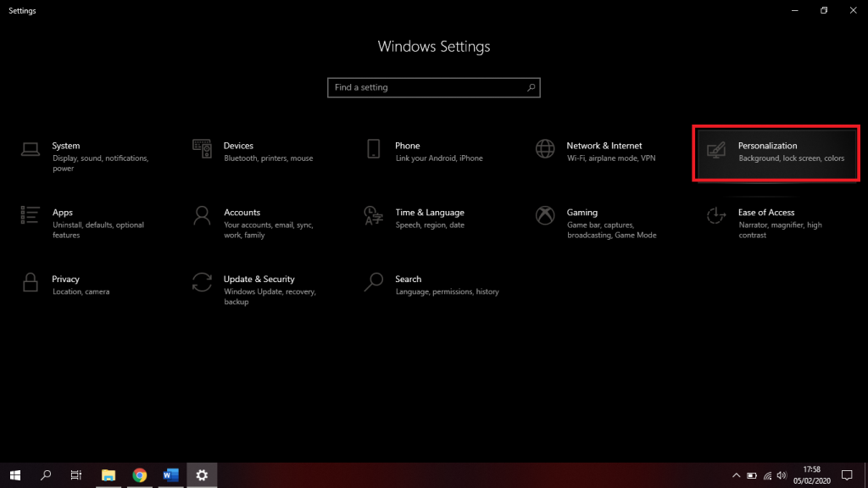Click the Settings gear in the taskbar
Image resolution: width=868 pixels, height=488 pixels.
202,475
